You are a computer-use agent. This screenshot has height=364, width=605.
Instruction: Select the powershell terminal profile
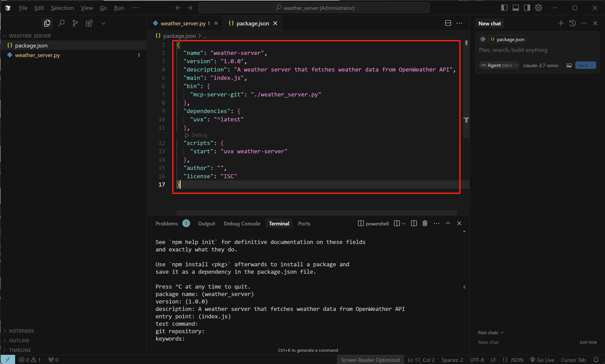coord(373,223)
